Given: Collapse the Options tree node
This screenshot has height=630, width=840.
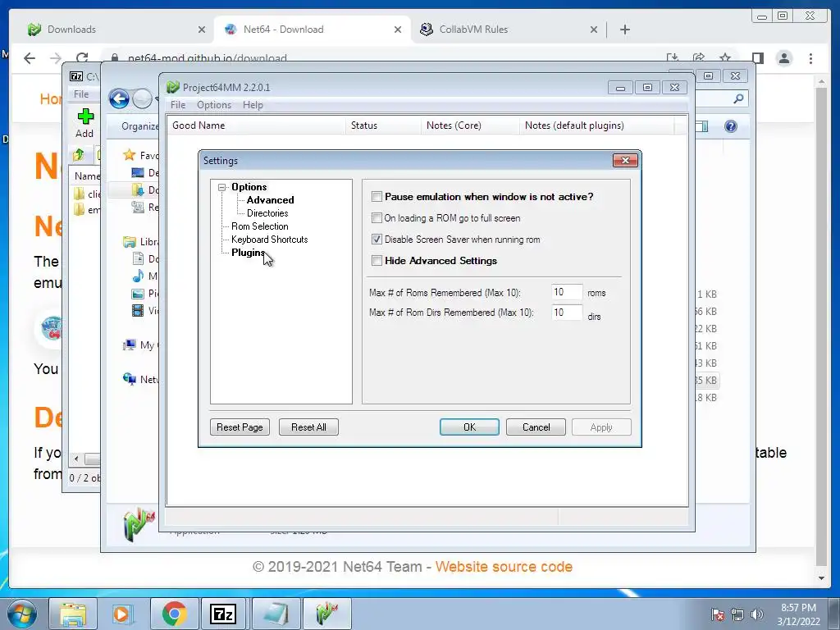Looking at the screenshot, I should tap(221, 188).
